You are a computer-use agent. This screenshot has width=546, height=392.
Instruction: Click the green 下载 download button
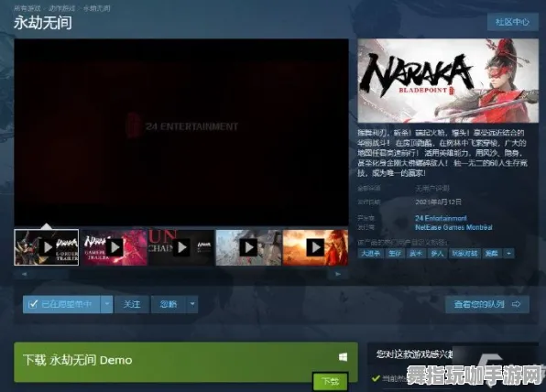pos(330,381)
